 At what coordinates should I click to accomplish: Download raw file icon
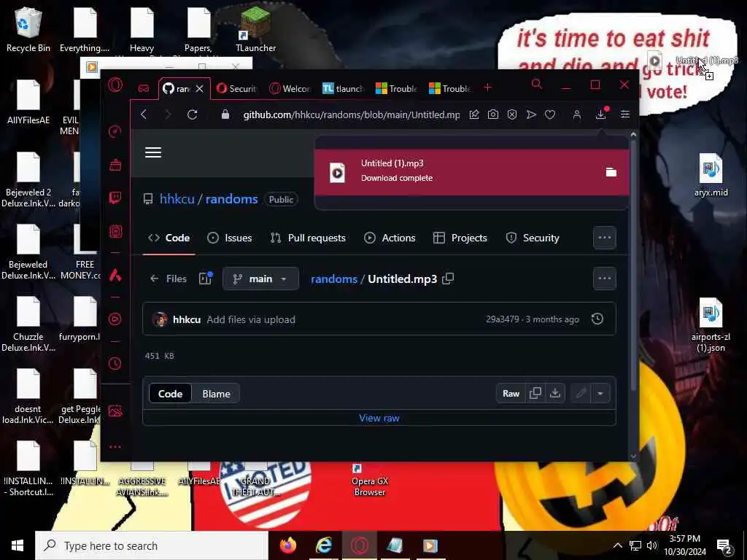pyautogui.click(x=555, y=393)
